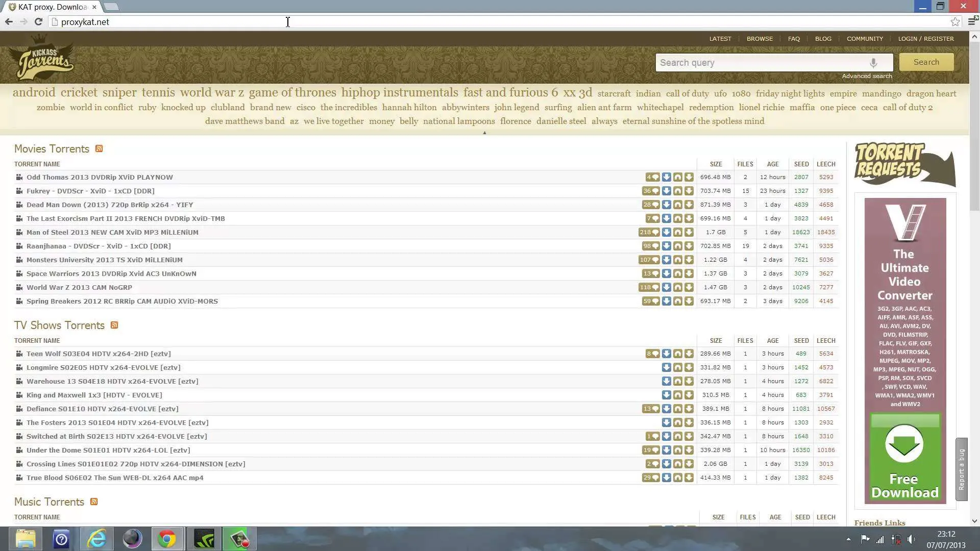Click the Search button
This screenshot has height=551, width=980.
point(926,62)
